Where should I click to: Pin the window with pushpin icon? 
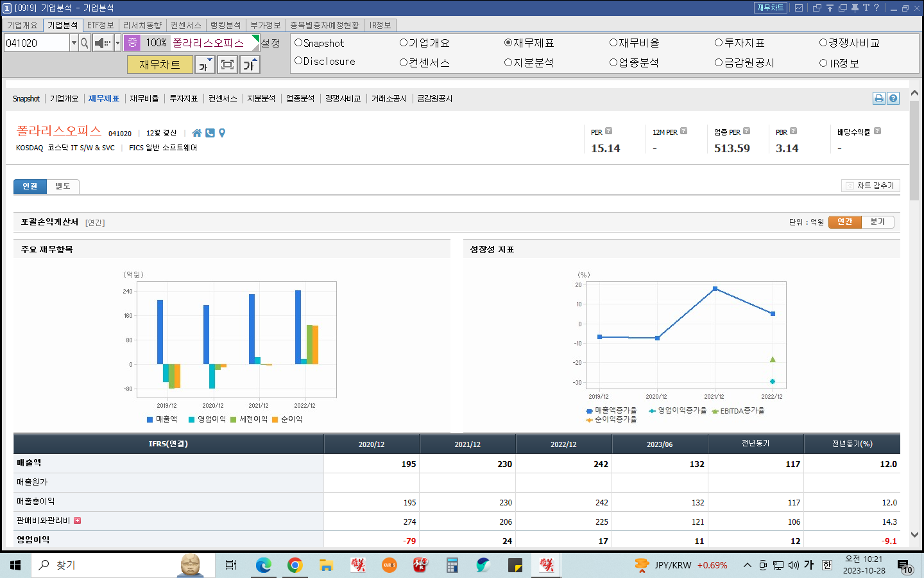(855, 8)
